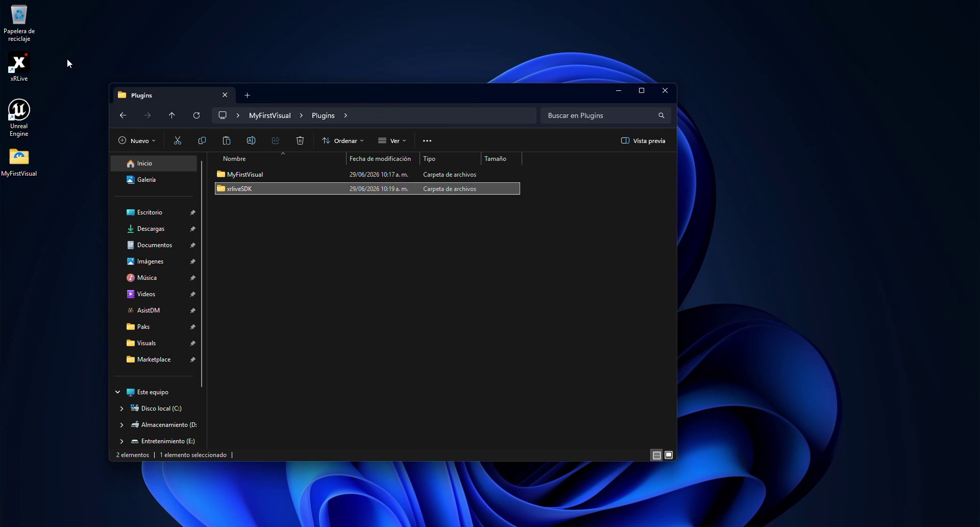
Task: Unpin Escritorio via its pin icon
Action: click(193, 212)
